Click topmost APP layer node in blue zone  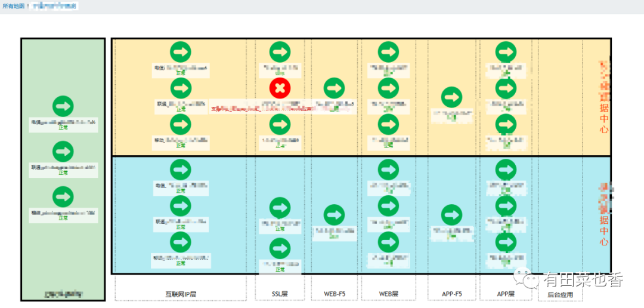tap(506, 170)
